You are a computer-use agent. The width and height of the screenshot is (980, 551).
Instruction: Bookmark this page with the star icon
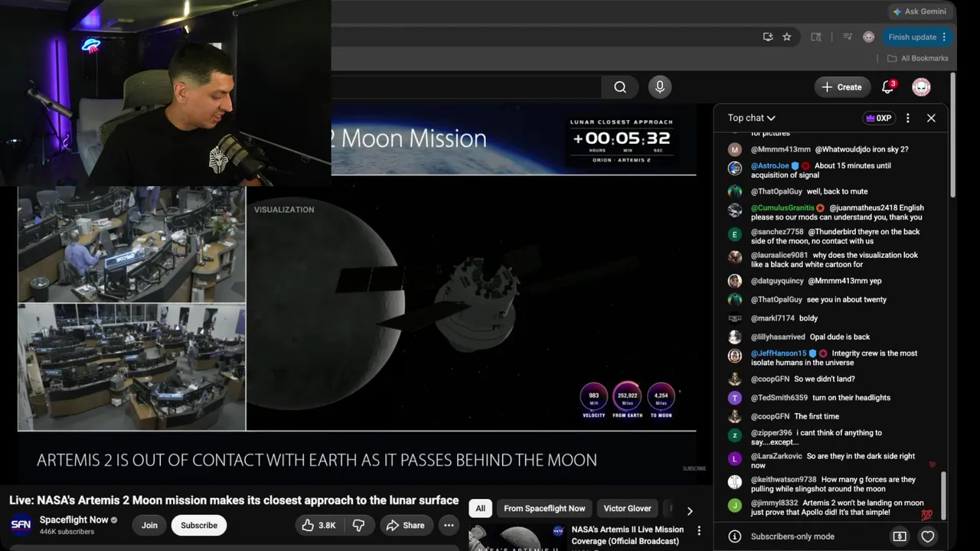(x=786, y=37)
